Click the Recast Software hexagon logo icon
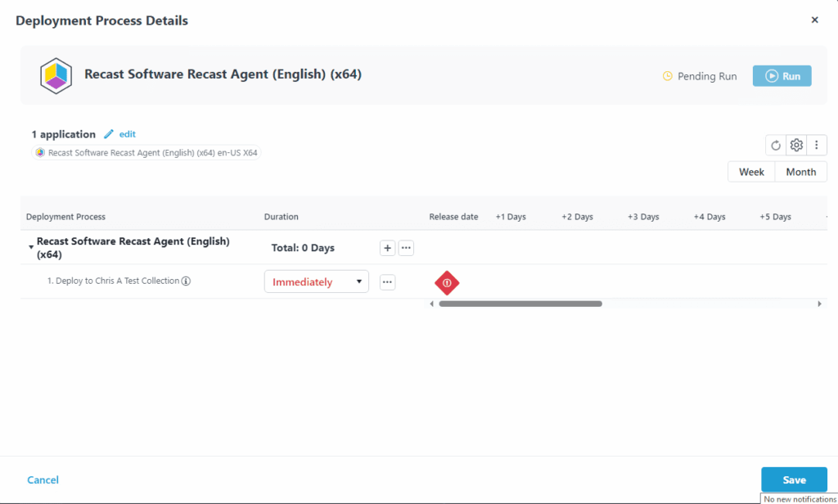This screenshot has height=504, width=838. point(56,76)
